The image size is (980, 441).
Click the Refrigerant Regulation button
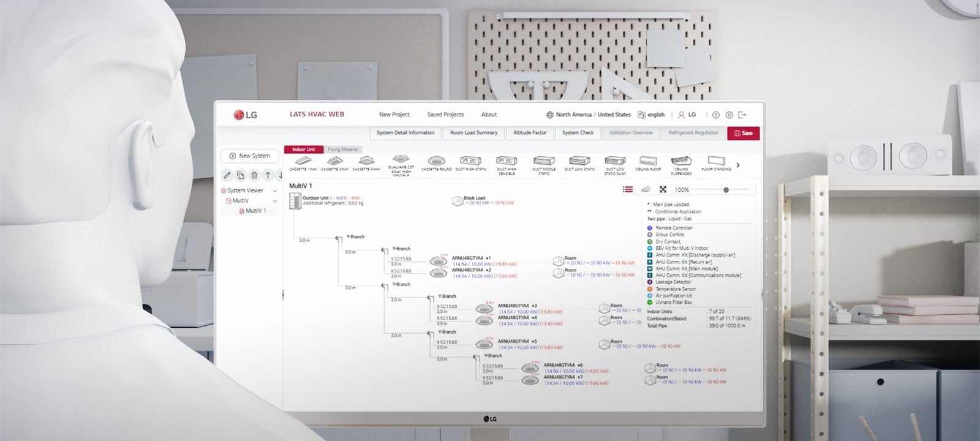click(693, 133)
